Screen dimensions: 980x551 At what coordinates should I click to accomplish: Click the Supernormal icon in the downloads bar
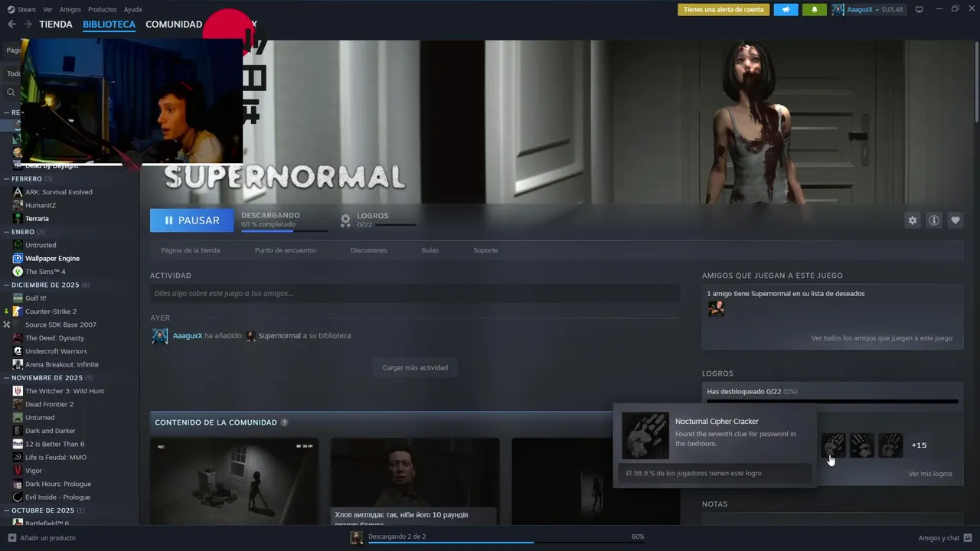356,537
